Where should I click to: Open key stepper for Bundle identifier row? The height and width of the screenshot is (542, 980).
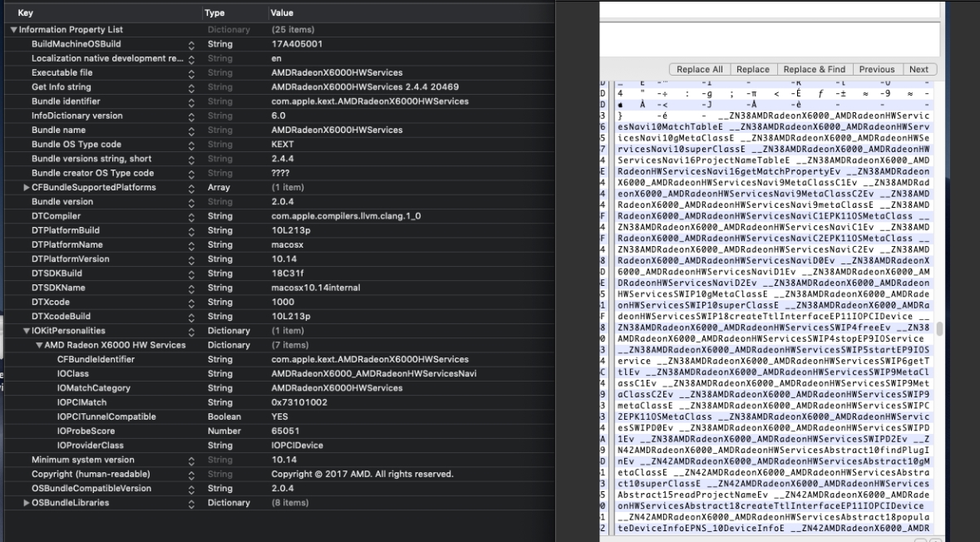pyautogui.click(x=191, y=102)
